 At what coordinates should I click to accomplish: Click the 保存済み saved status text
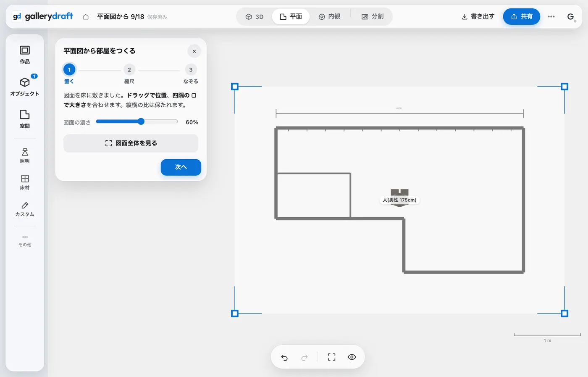157,17
